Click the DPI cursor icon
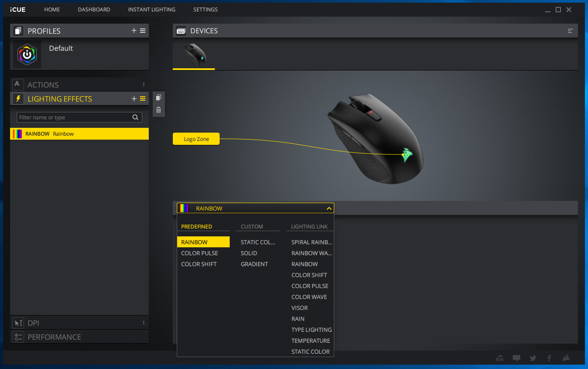This screenshot has height=369, width=588. point(18,323)
